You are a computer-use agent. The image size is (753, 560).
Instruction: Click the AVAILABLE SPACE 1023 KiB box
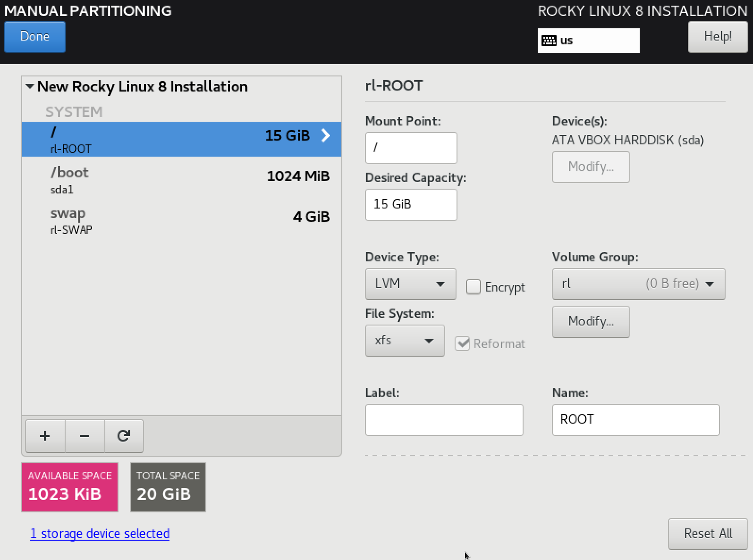(70, 487)
